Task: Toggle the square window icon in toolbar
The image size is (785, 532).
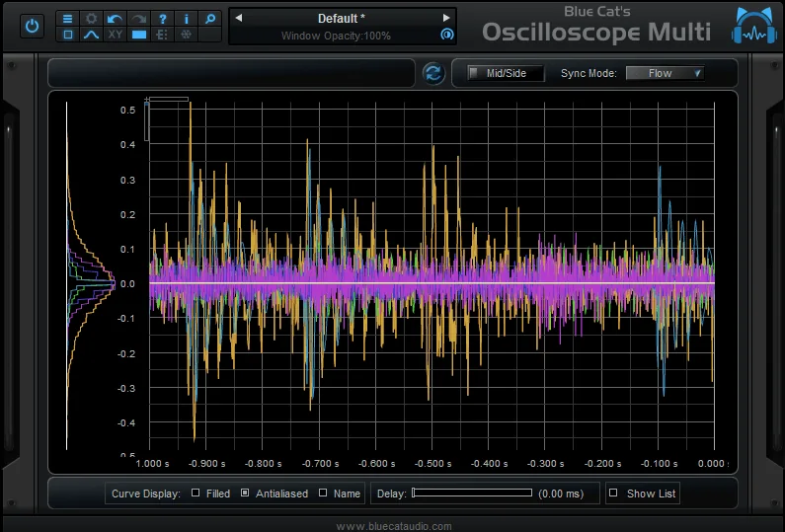Action: 67,35
